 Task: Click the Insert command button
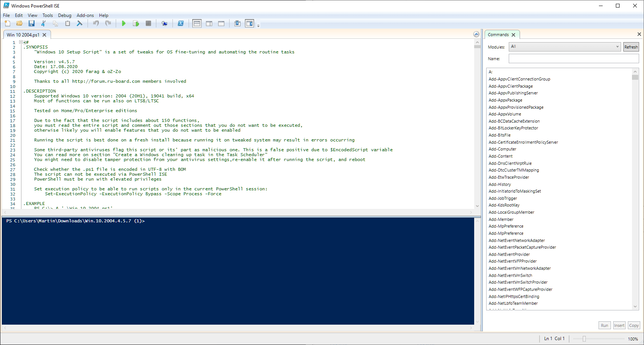click(x=619, y=325)
